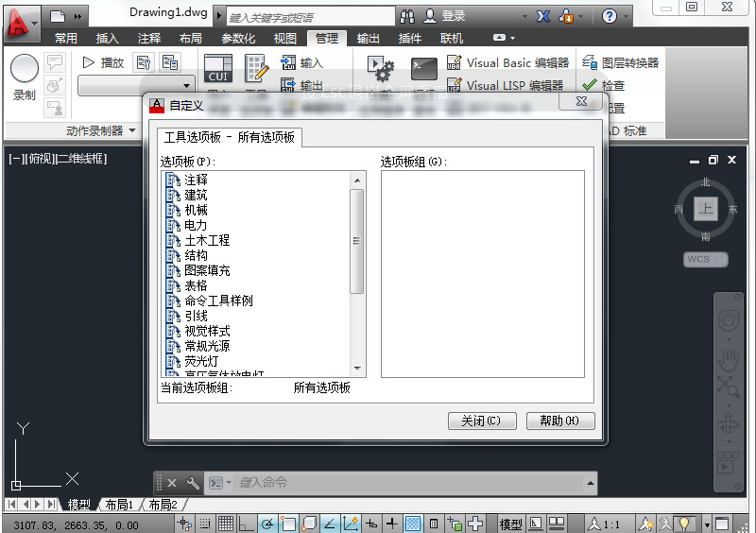Toggle ortho mode in status bar
The width and height of the screenshot is (756, 533).
[x=247, y=524]
